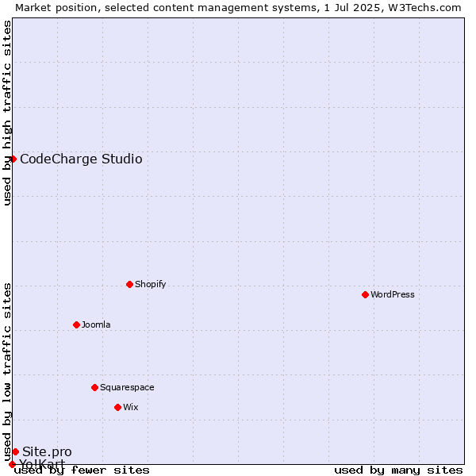Click the 'Joomla' label

[x=96, y=324]
